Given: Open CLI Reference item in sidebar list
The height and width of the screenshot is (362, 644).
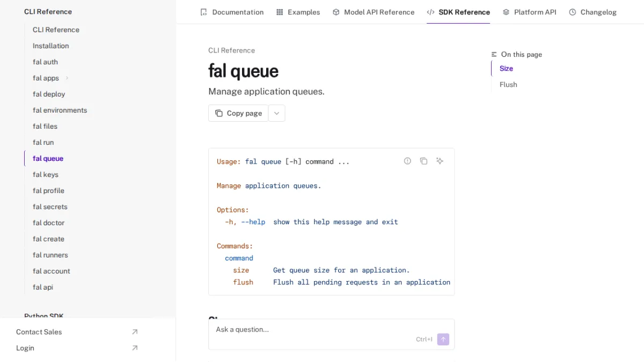Looking at the screenshot, I should pos(56,29).
